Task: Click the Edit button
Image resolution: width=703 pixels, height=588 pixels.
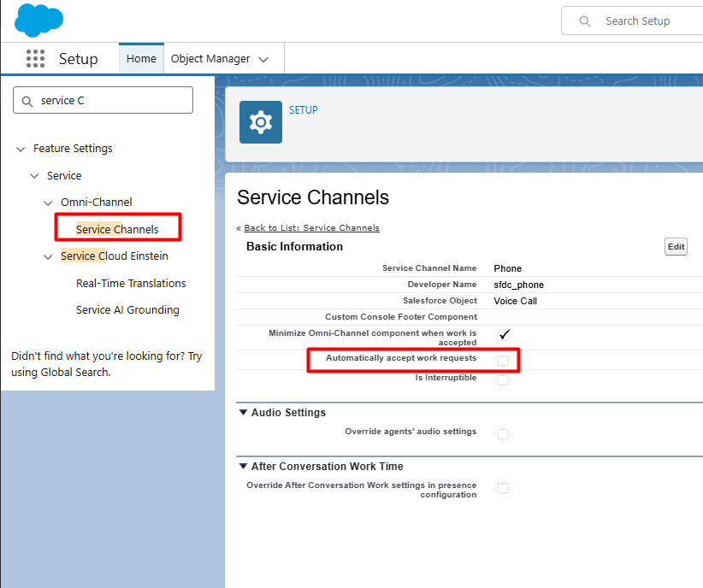Action: [676, 246]
